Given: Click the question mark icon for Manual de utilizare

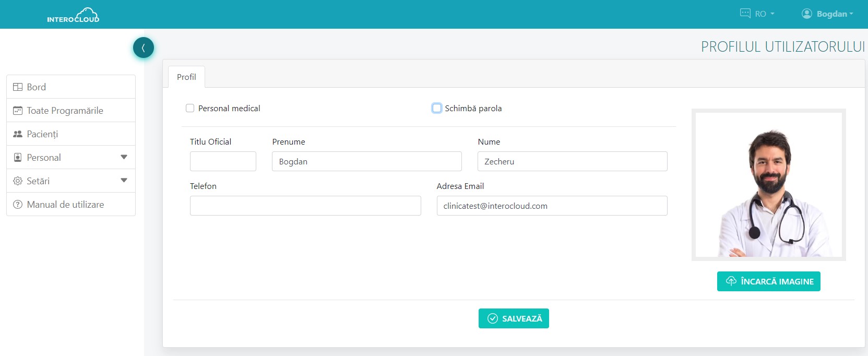Looking at the screenshot, I should pyautogui.click(x=18, y=205).
